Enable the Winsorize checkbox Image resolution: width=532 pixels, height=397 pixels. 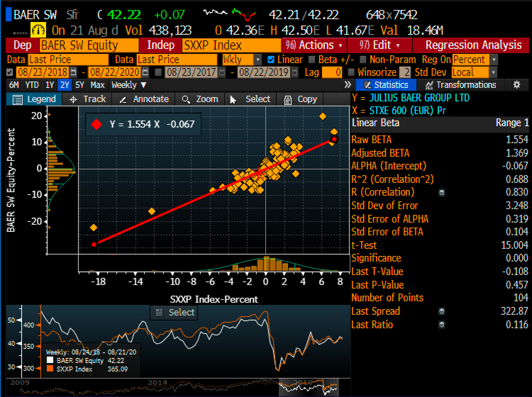pyautogui.click(x=351, y=72)
